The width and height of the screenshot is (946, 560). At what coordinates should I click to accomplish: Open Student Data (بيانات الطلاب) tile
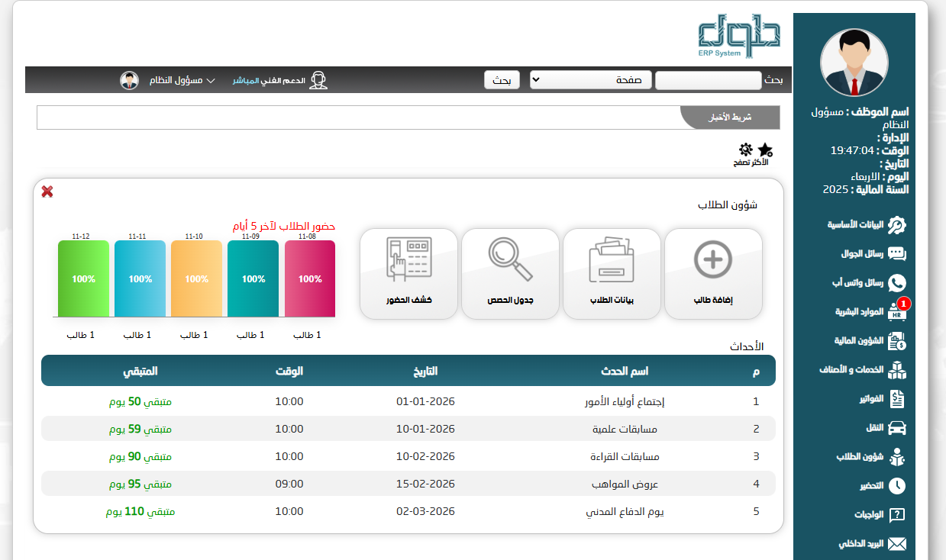point(612,273)
